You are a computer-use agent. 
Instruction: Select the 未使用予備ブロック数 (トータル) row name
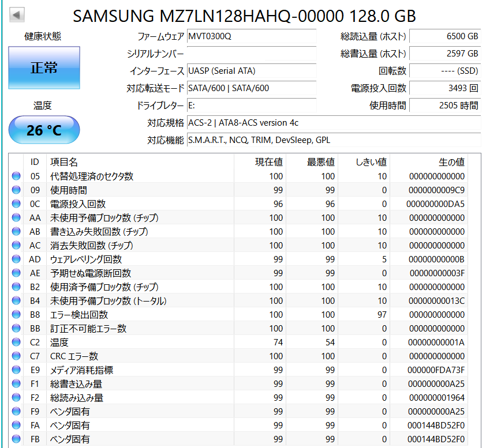108,300
